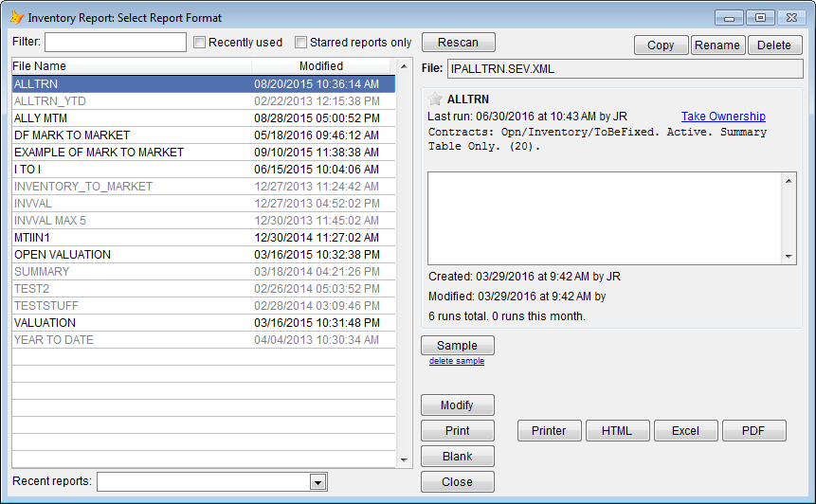Modify the selected report format
Screen dimensions: 816x504
(458, 405)
